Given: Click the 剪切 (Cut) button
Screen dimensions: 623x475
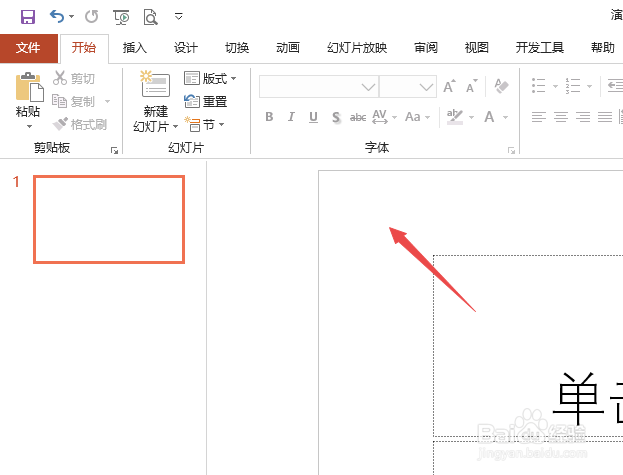Looking at the screenshot, I should [74, 78].
